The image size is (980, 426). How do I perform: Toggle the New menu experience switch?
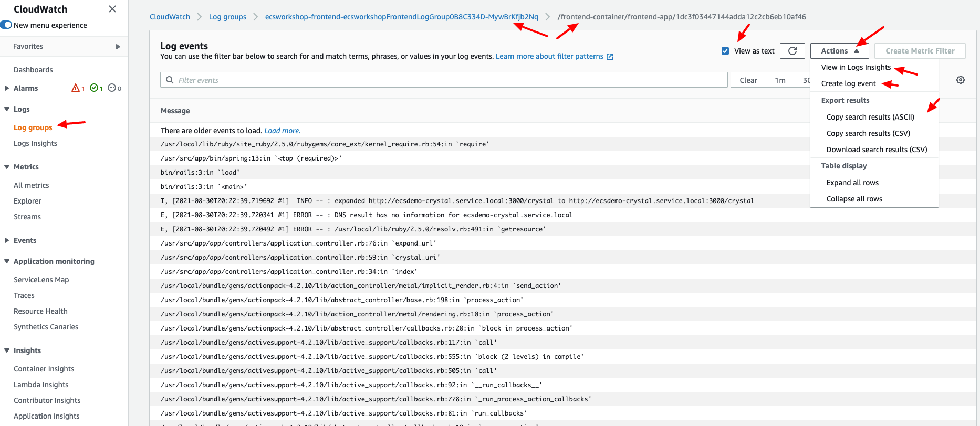coord(7,25)
